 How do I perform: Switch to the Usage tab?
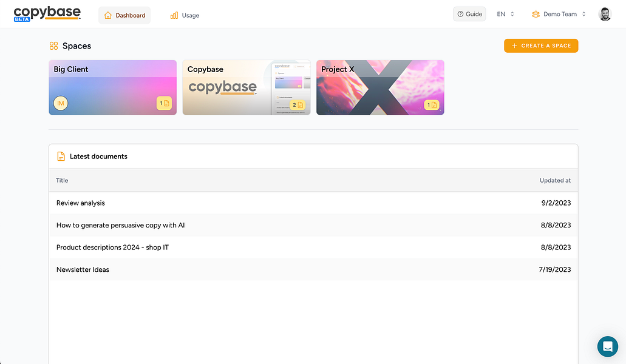tap(184, 15)
